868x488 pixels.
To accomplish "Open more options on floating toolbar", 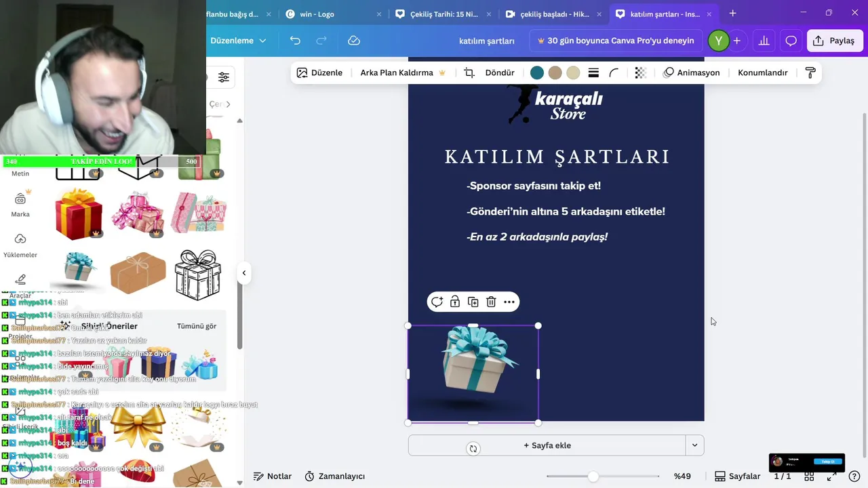I will (x=509, y=302).
